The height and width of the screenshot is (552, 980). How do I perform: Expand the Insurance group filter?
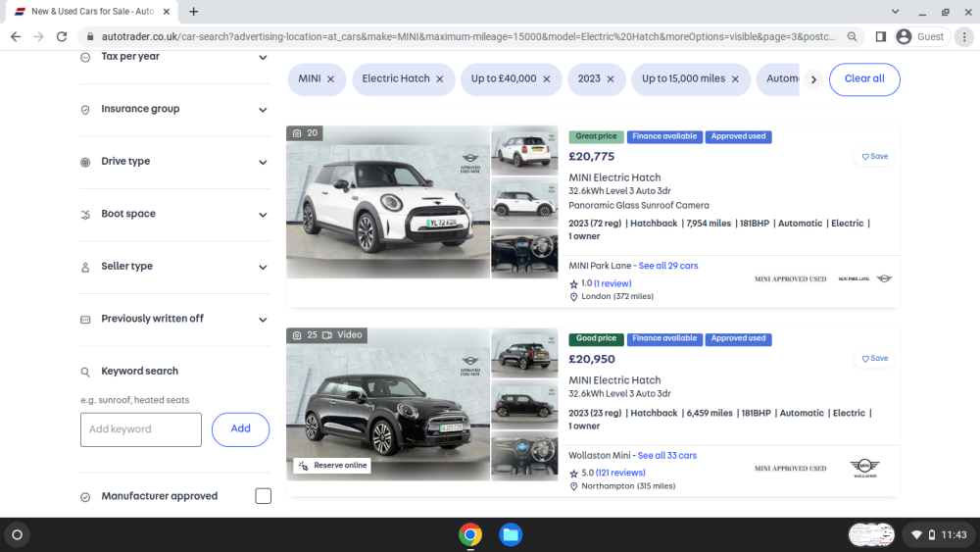[x=175, y=110]
